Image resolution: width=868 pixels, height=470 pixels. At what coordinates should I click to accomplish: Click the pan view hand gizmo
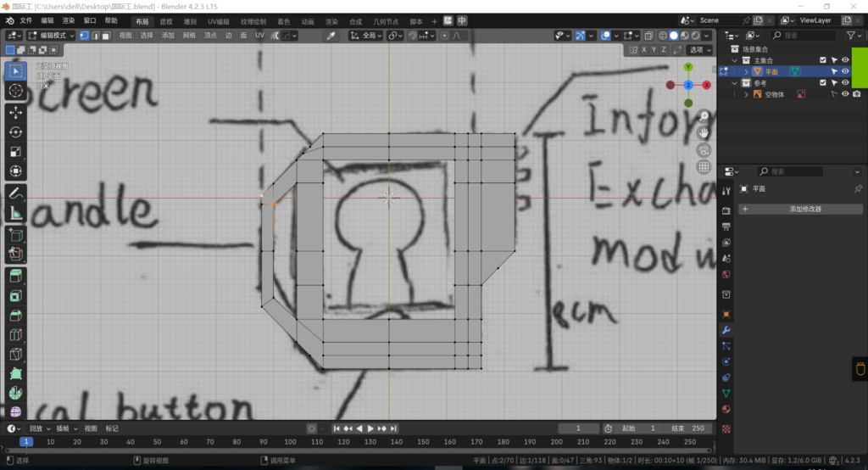pos(704,132)
